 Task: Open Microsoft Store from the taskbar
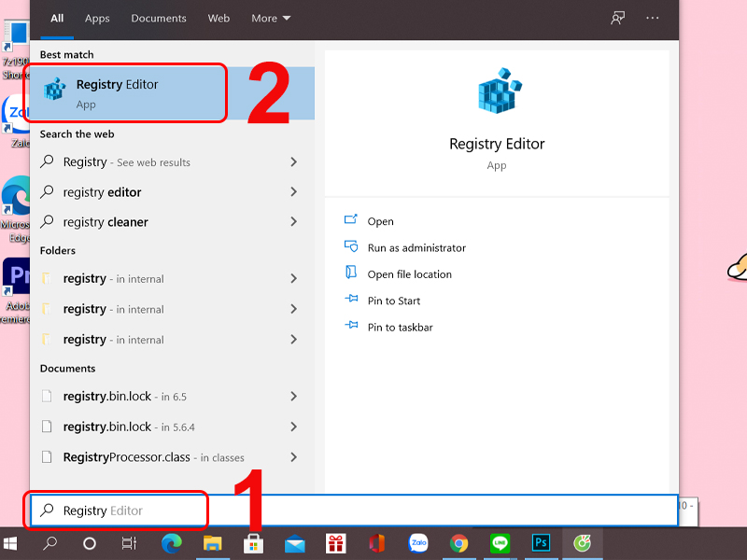(x=253, y=543)
